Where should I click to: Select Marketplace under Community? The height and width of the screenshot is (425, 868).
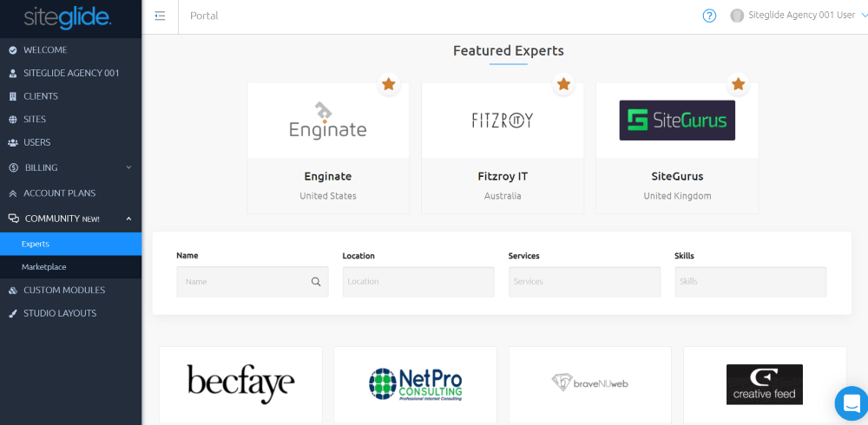71,267
